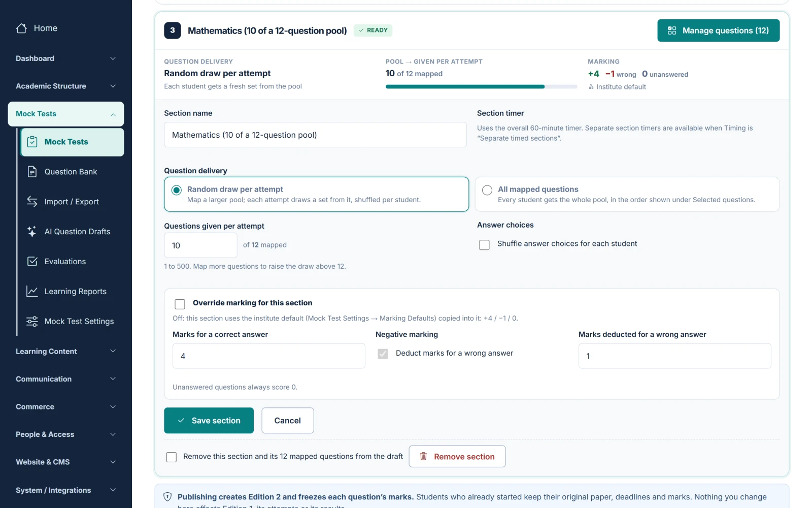Cancel section editing
812x508 pixels.
click(288, 421)
